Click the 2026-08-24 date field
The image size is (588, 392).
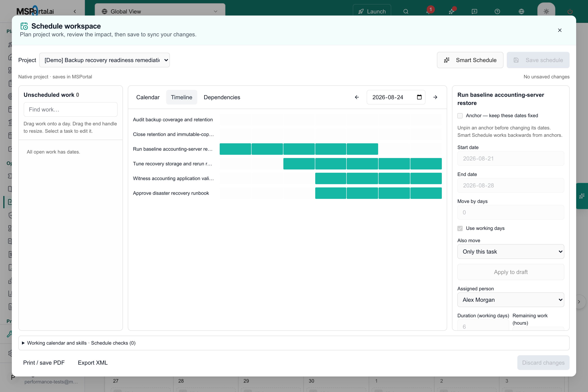click(x=396, y=97)
